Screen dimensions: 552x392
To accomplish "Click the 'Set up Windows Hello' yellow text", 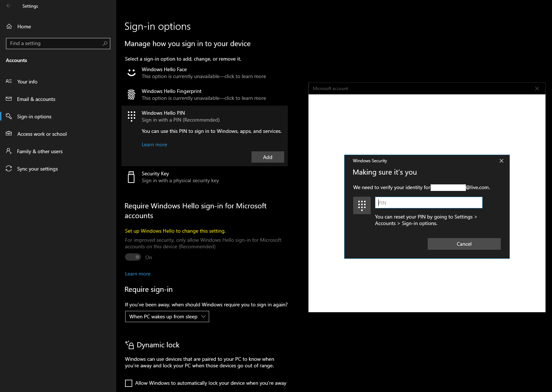I will [x=175, y=231].
